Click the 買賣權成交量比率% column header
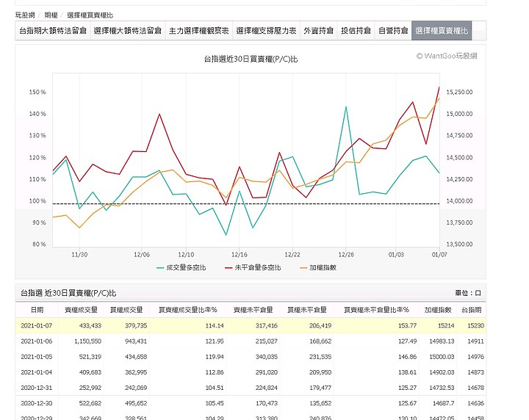 (188, 310)
